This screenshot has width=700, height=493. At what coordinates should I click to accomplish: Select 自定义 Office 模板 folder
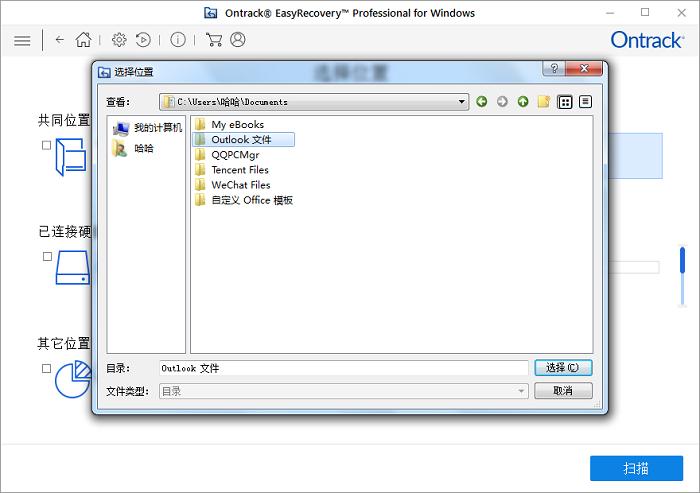click(x=244, y=201)
